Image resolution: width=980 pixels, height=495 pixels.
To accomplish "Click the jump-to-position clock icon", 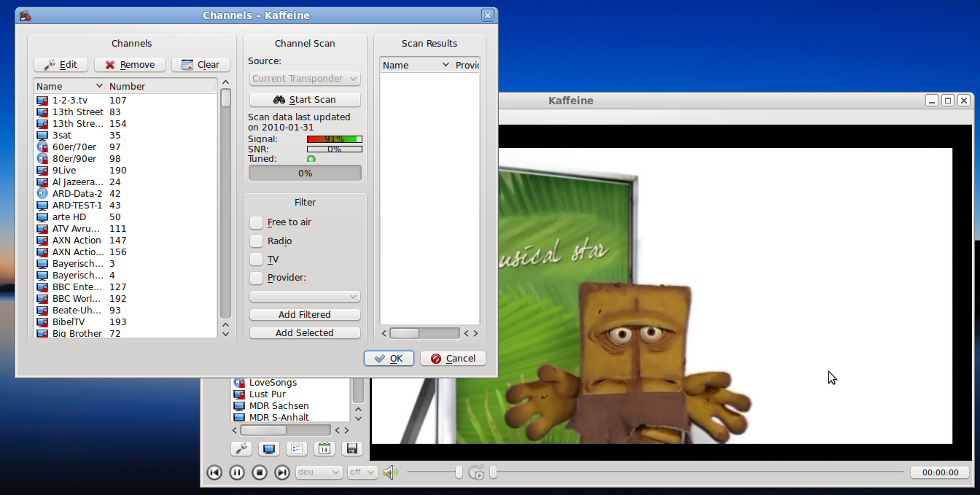I will (x=476, y=472).
